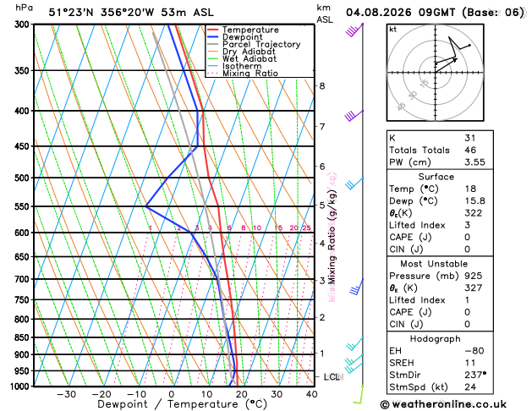
Task: Click the mixing ratio line label 10
Action: pyautogui.click(x=257, y=227)
